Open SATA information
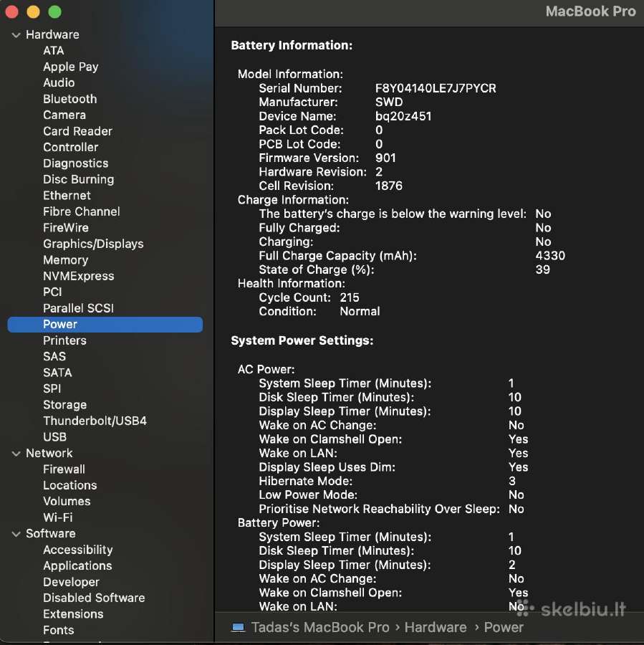644x645 pixels. [57, 373]
